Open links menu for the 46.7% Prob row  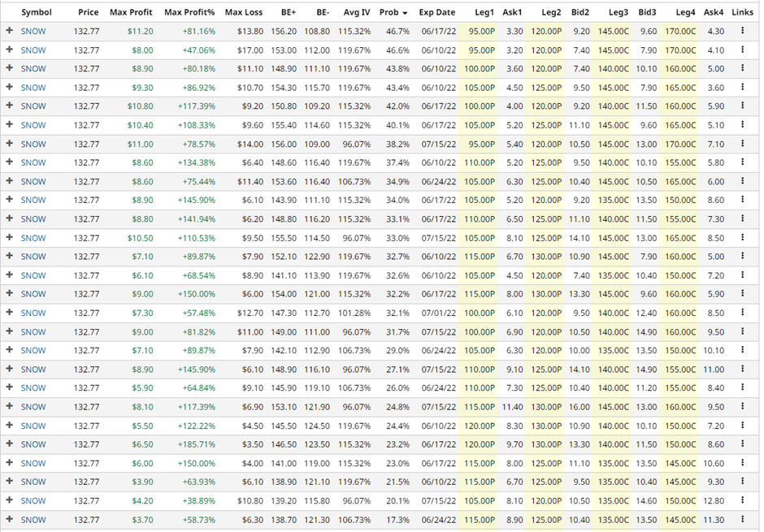(742, 31)
